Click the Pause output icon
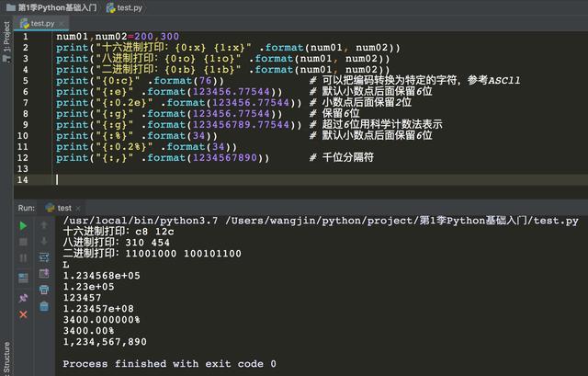The image size is (588, 376). click(x=23, y=257)
